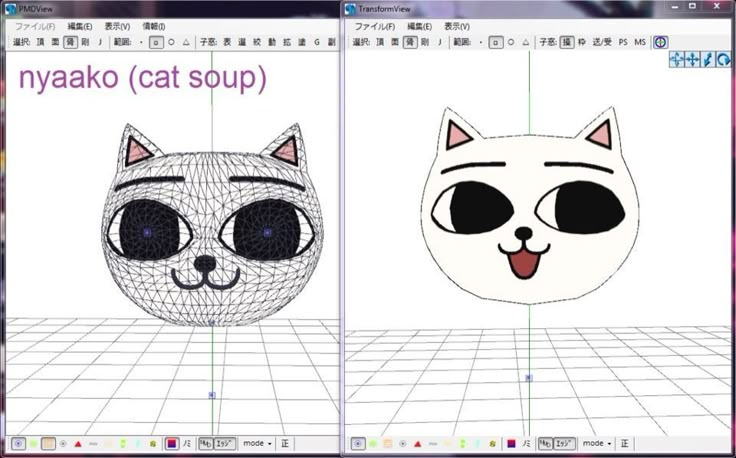Choose square range mode in PMDView toolbar
The height and width of the screenshot is (458, 736).
[156, 42]
